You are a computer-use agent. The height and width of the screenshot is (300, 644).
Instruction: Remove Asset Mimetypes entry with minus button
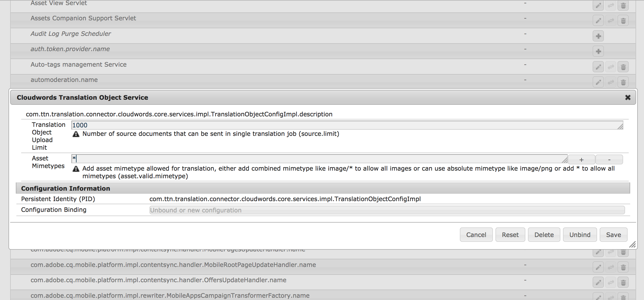click(x=609, y=160)
